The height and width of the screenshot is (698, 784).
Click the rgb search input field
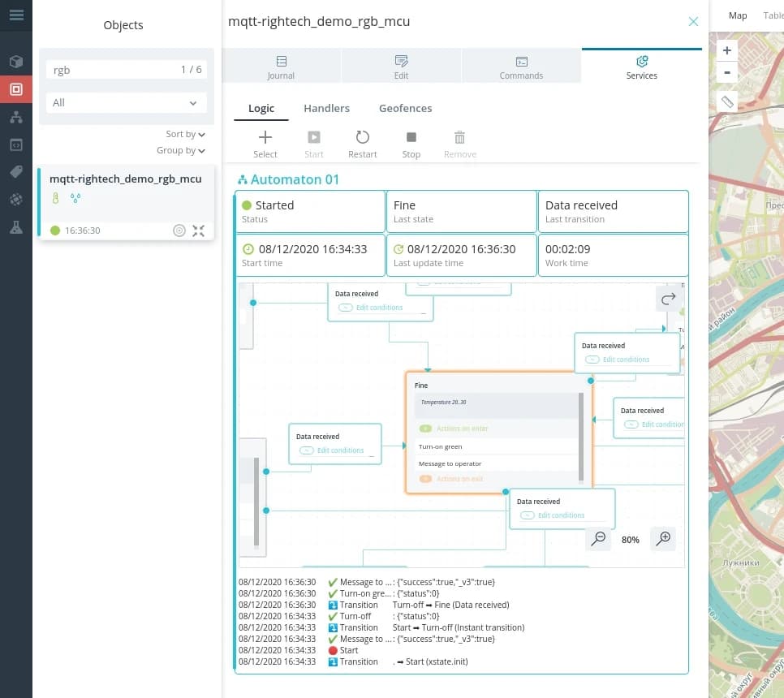(x=114, y=70)
